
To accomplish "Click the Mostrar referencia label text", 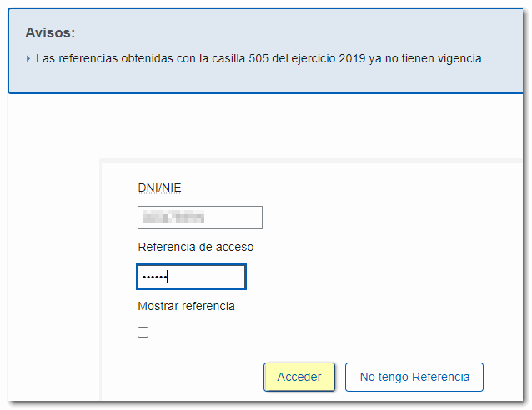I will 186,306.
